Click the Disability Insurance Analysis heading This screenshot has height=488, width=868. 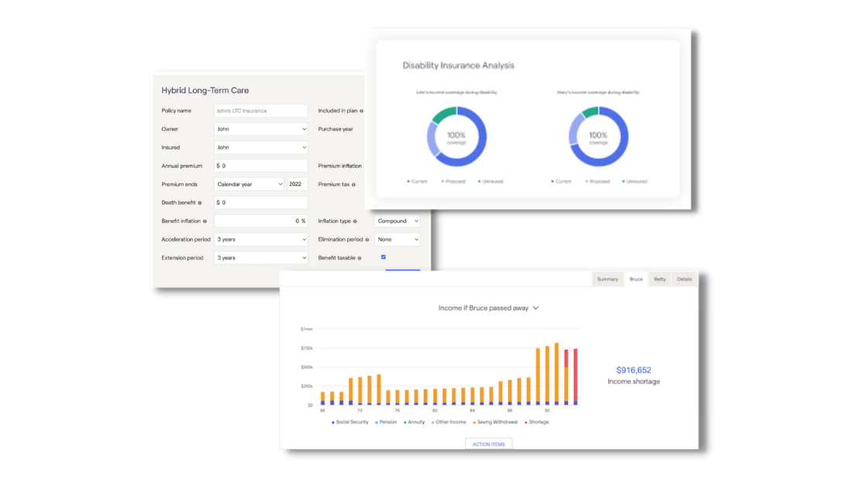(x=458, y=65)
